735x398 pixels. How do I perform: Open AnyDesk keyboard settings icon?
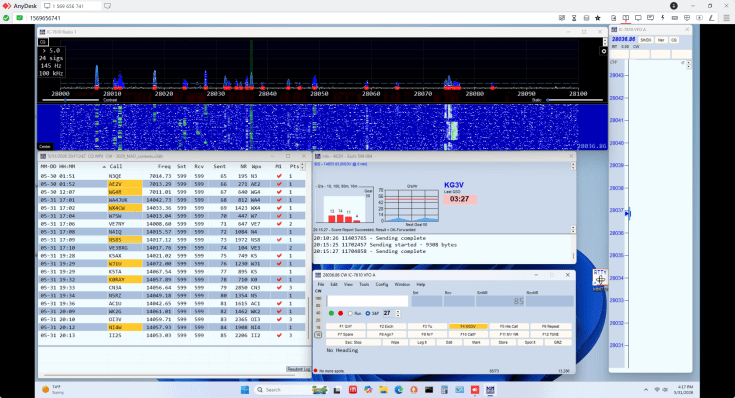(675, 18)
